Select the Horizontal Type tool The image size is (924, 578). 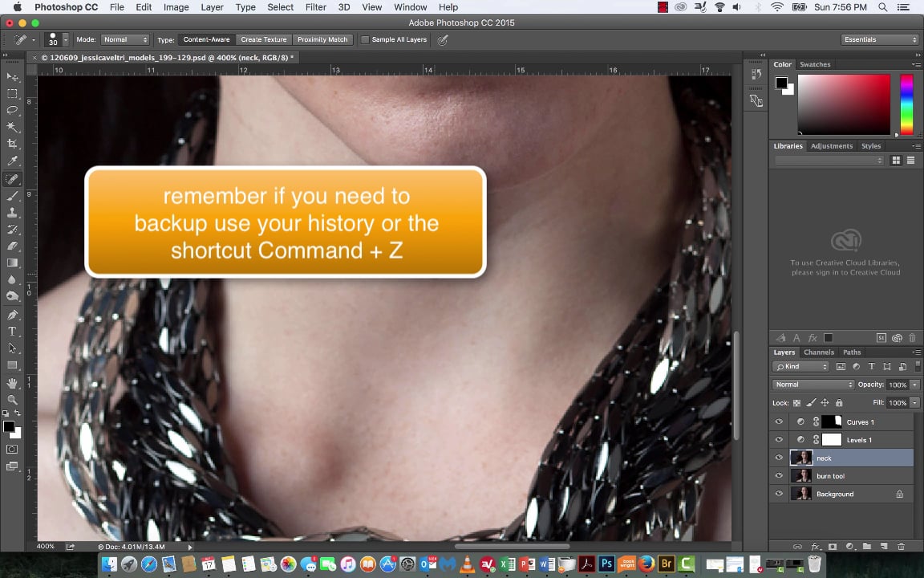point(12,332)
